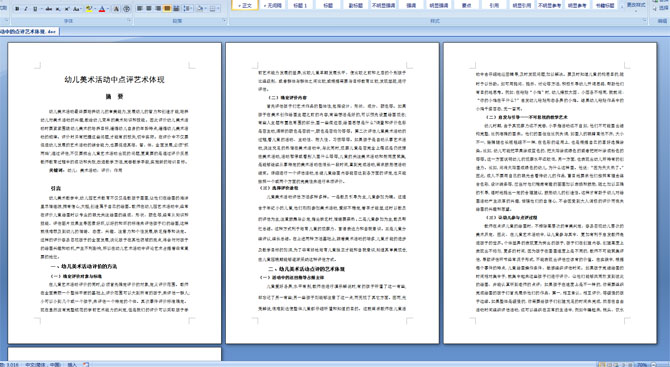Screen dimensions: 670x367
Task: Open the font color dropdown arrow
Action: 108,9
